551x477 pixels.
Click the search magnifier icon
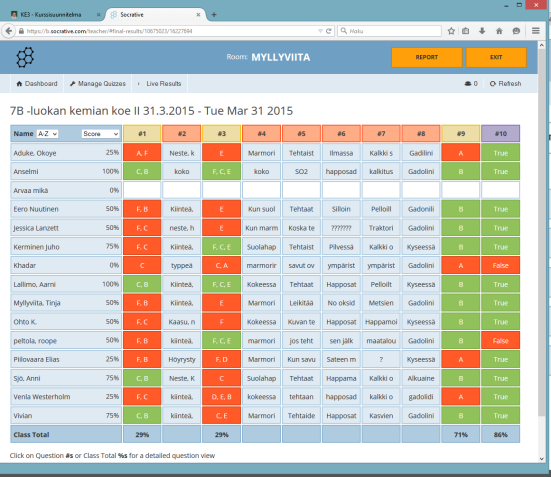[x=344, y=31]
